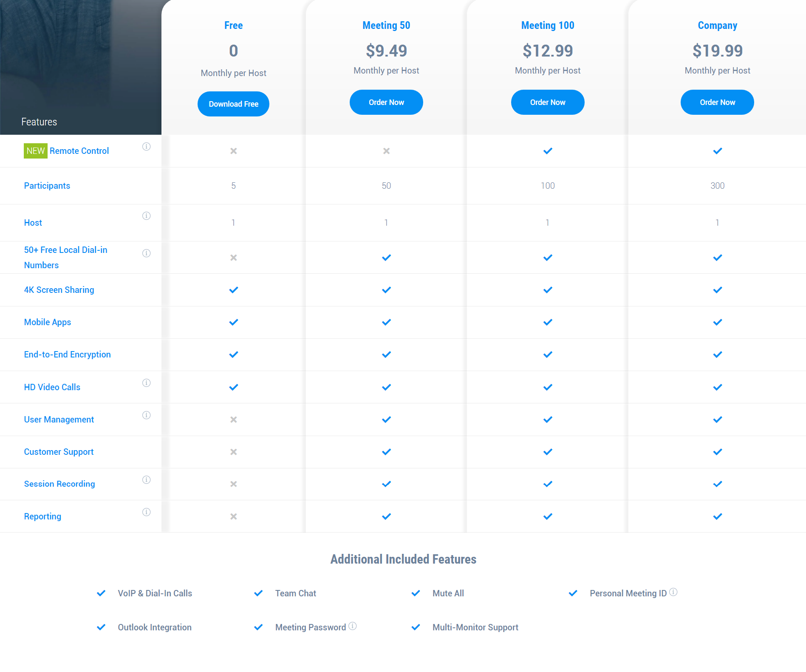Image resolution: width=806 pixels, height=672 pixels.
Task: Click the Personal Meeting ID text
Action: [x=628, y=593]
